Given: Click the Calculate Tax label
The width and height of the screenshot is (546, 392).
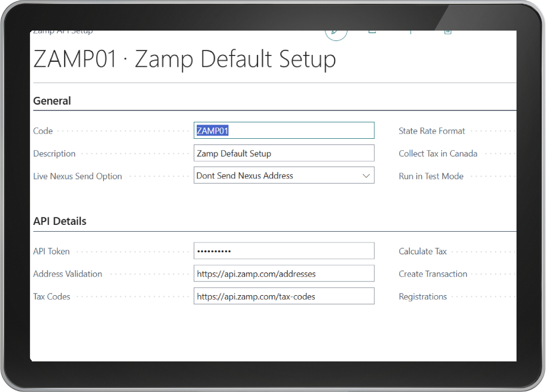Looking at the screenshot, I should click(422, 252).
